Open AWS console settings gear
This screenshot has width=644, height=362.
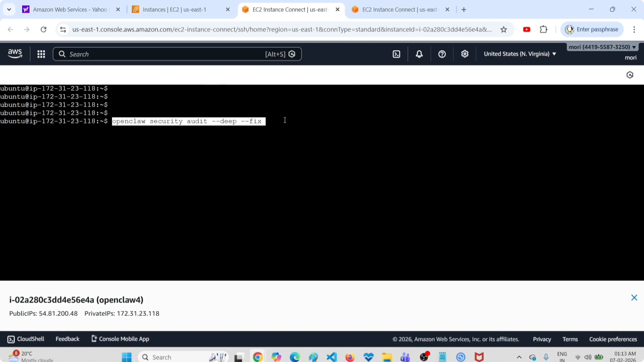point(465,54)
